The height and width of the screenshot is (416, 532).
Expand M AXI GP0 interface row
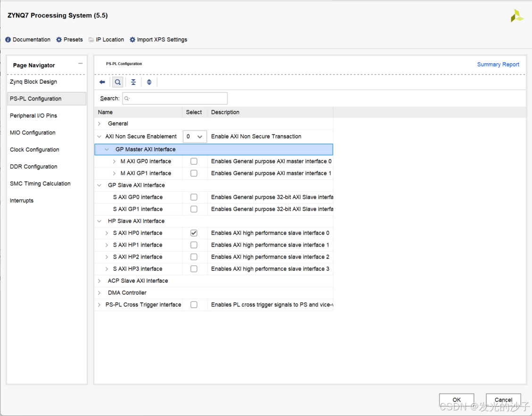pos(114,161)
